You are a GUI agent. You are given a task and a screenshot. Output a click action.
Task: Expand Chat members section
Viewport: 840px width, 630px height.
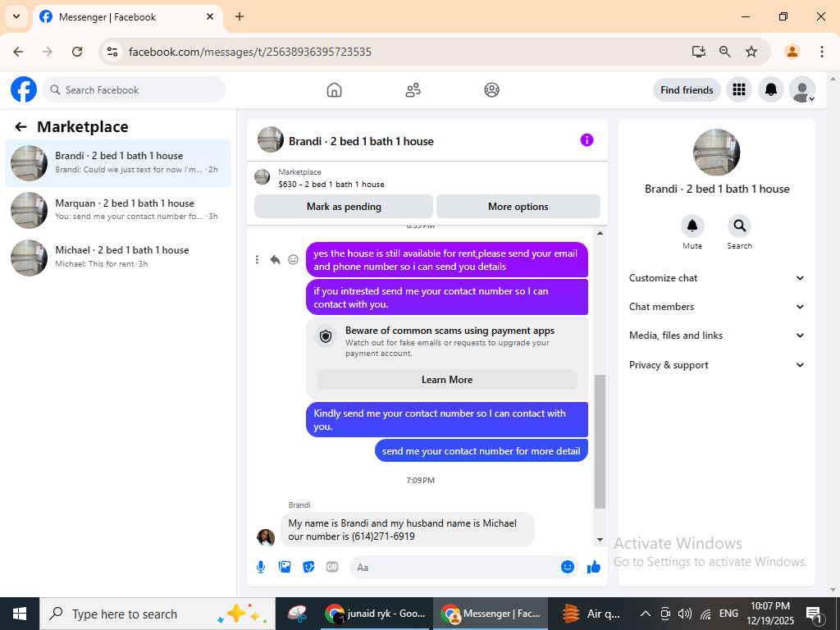point(716,307)
